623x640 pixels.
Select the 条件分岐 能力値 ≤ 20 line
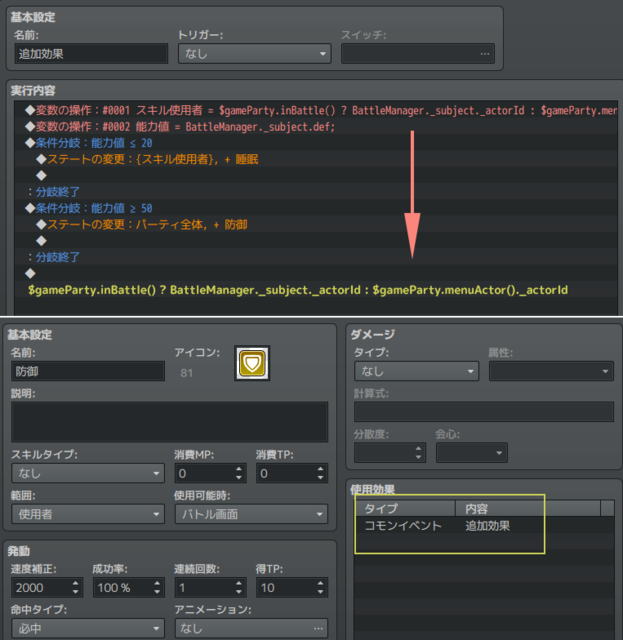pyautogui.click(x=316, y=143)
